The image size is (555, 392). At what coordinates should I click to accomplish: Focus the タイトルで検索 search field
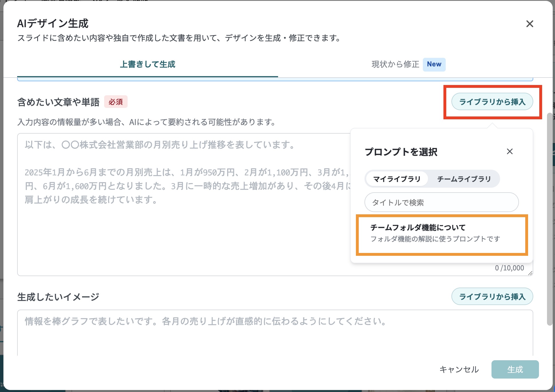441,202
